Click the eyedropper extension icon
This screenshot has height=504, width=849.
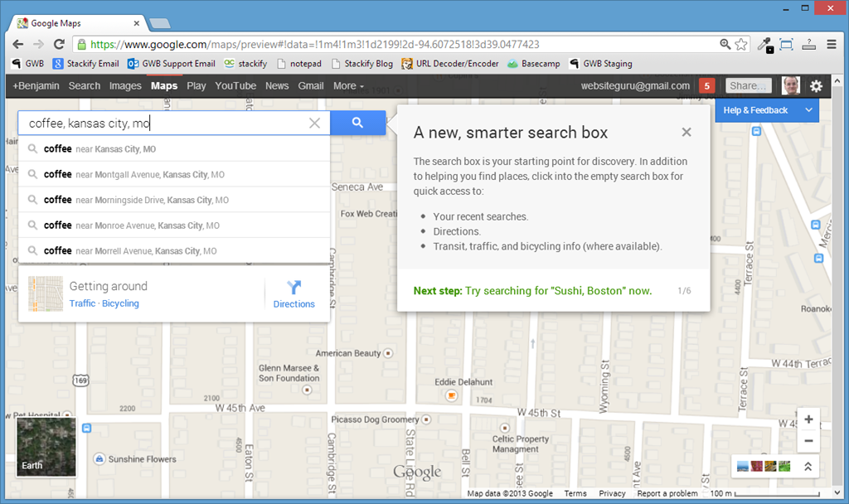(764, 45)
